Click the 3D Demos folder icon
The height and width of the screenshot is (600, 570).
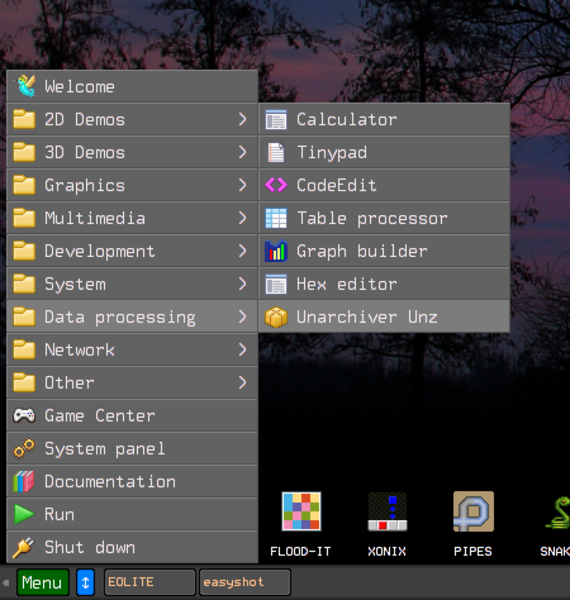click(x=24, y=152)
